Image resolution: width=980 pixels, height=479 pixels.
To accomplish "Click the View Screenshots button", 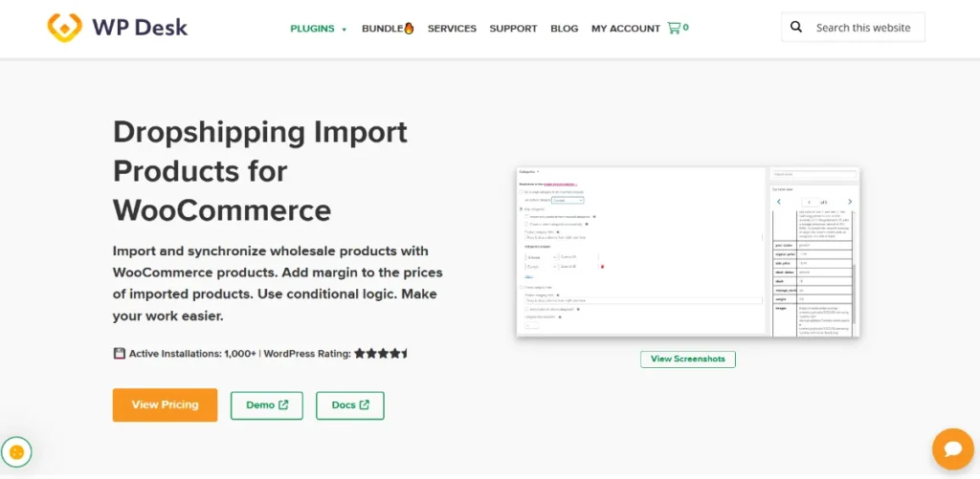I will click(687, 359).
